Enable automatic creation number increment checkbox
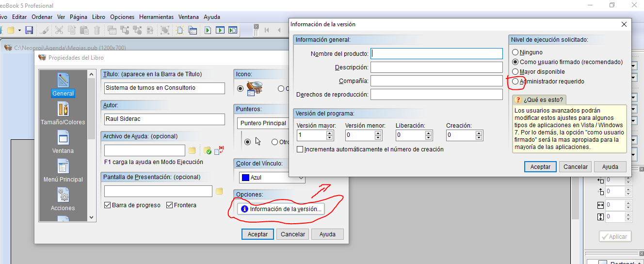 (300, 149)
